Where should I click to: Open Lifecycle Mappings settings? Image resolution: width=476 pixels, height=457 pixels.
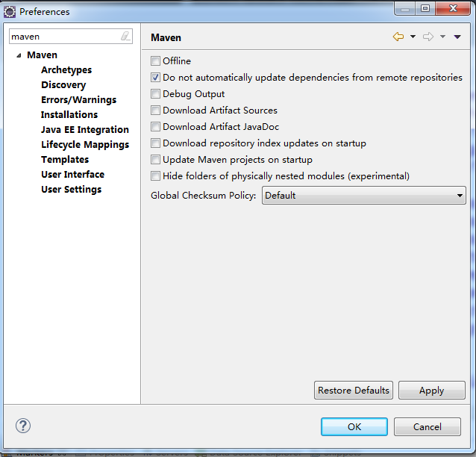85,145
